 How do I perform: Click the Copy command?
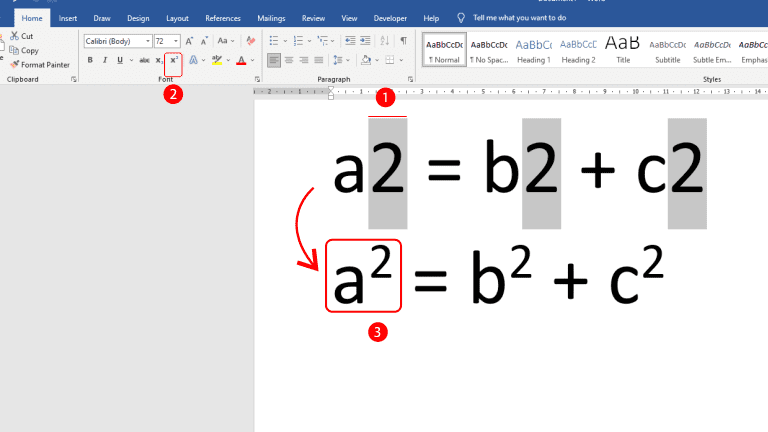pyautogui.click(x=24, y=50)
